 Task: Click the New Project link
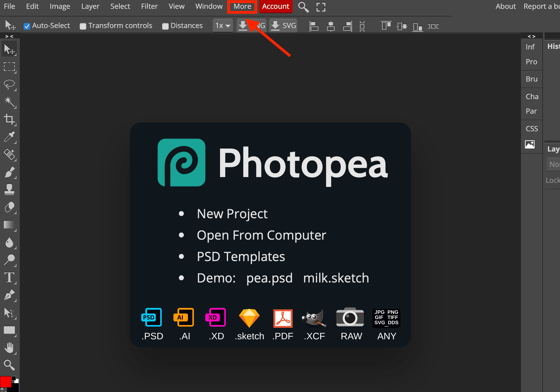[232, 214]
